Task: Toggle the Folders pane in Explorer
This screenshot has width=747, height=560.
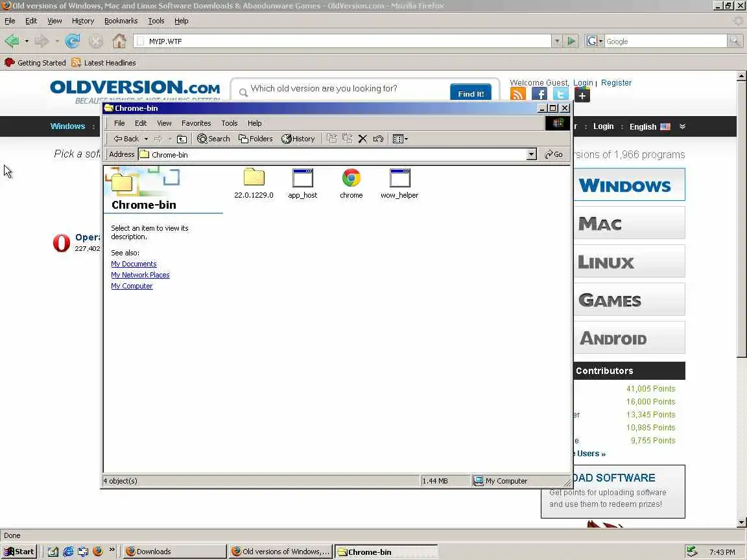Action: point(255,139)
